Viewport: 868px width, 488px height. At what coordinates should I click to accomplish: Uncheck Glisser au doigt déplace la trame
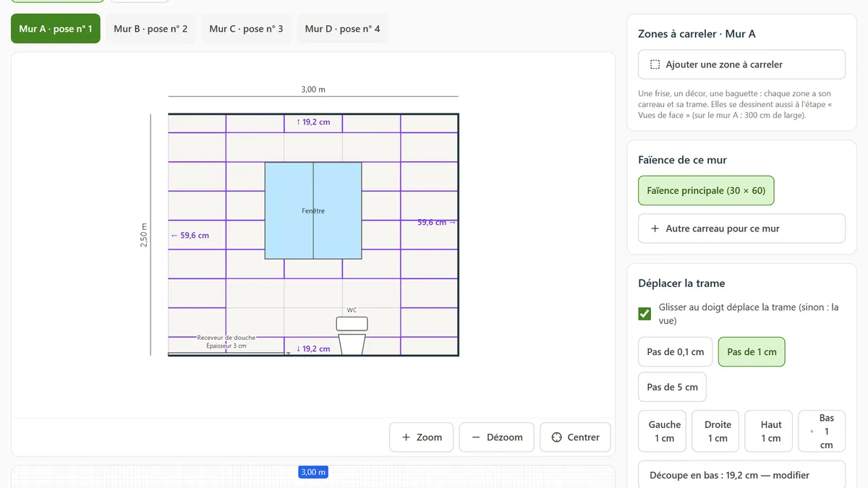(644, 314)
